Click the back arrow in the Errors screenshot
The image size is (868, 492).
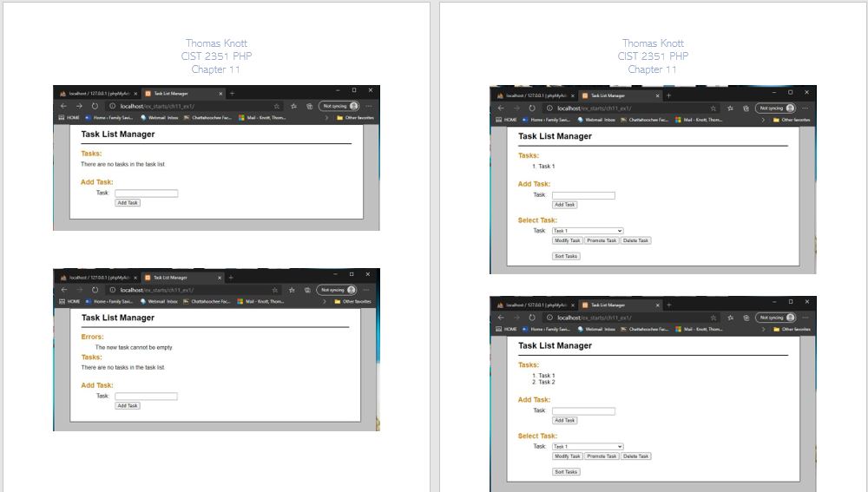(x=63, y=290)
